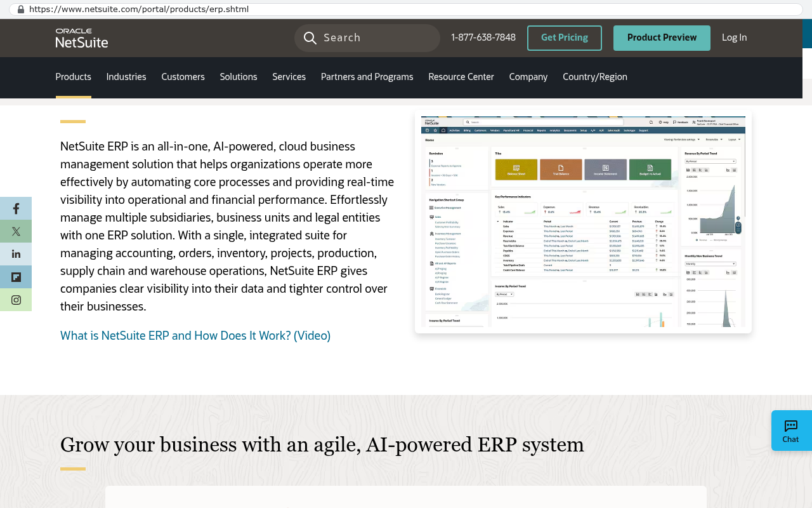Image resolution: width=812 pixels, height=508 pixels.
Task: Click the search magnifier icon
Action: click(310, 38)
